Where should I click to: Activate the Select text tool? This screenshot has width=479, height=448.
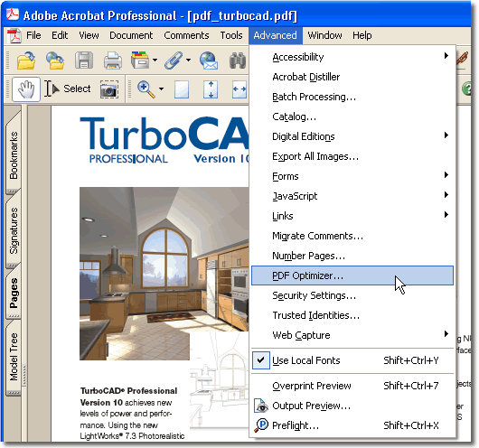click(68, 89)
